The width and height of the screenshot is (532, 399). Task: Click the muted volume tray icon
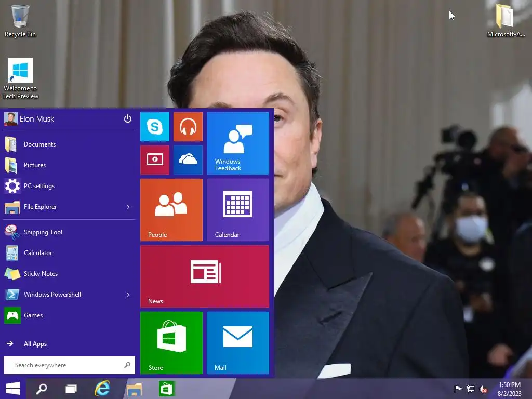click(x=483, y=389)
